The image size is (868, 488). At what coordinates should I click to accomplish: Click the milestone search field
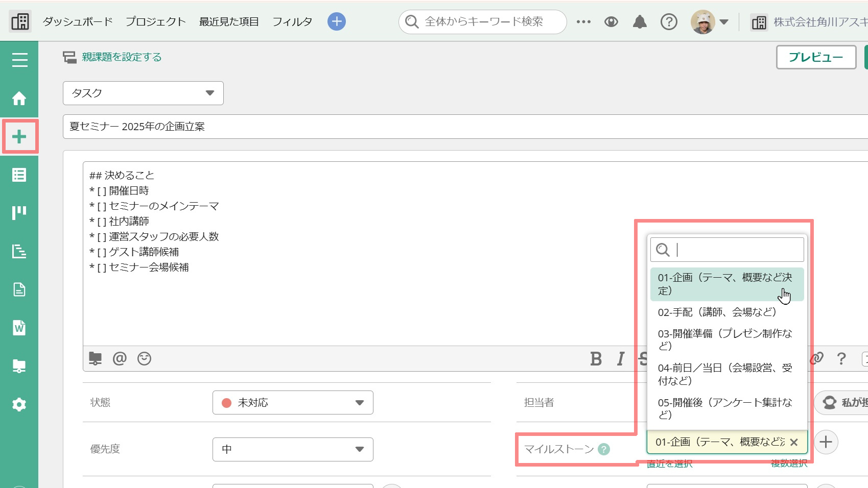727,250
